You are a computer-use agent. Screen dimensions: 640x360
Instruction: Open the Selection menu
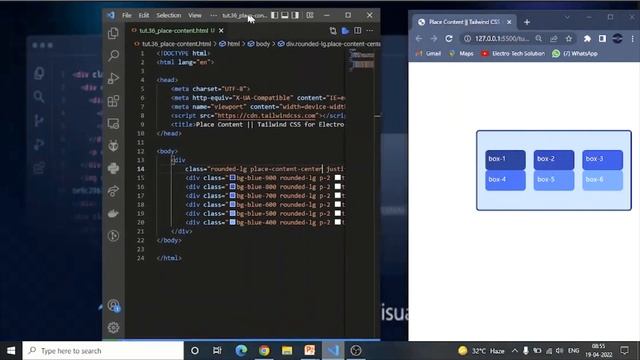169,15
